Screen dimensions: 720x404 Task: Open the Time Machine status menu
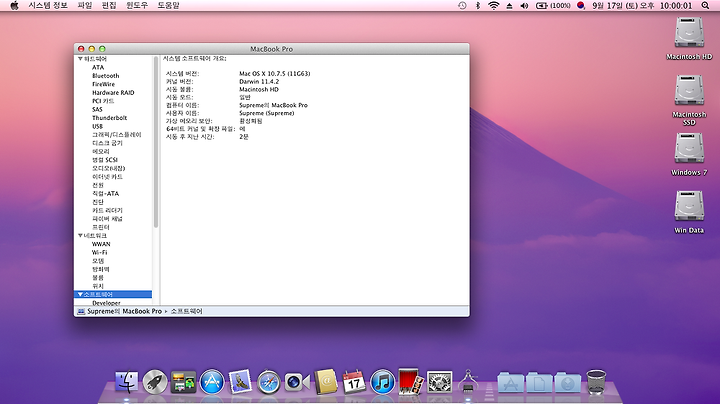[462, 6]
